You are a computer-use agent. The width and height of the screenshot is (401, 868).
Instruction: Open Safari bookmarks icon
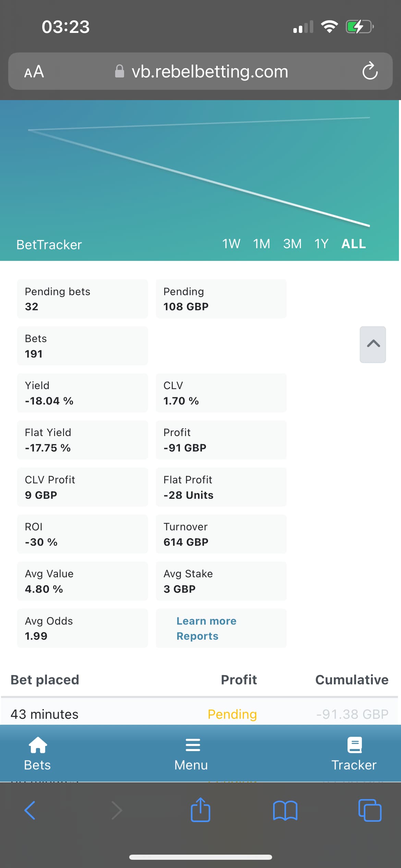[x=285, y=810]
